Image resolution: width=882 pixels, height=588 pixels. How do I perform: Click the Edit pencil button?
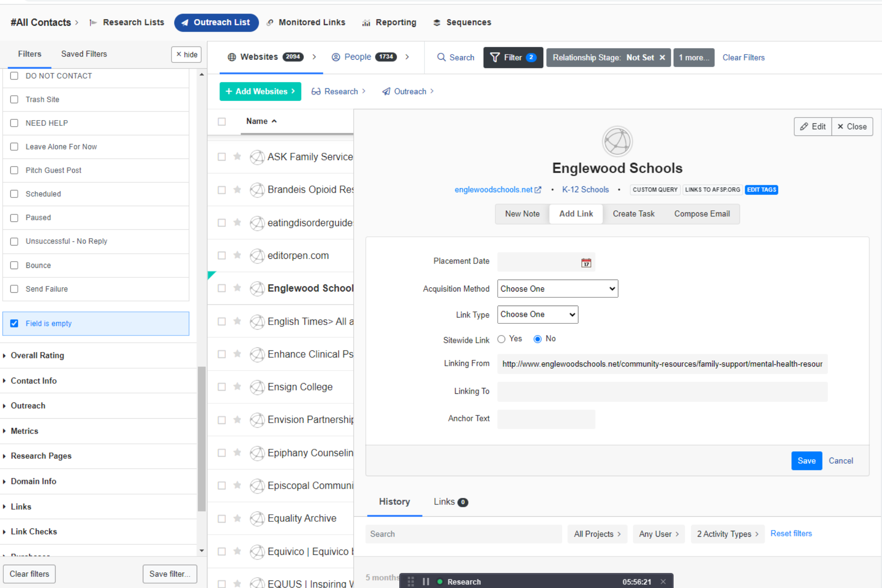[x=812, y=127]
